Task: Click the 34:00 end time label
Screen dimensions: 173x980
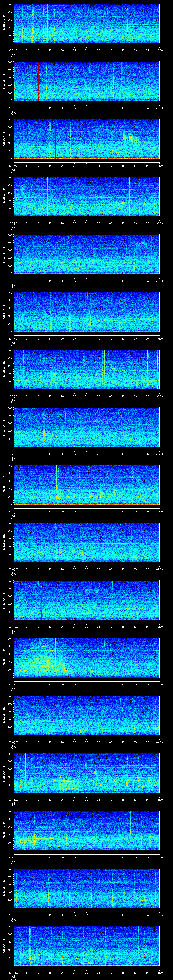Action: click(159, 166)
